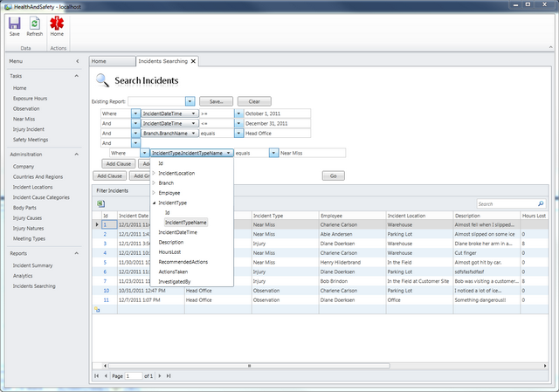Click the scroll right arrow on the grid scrollbar
Viewport: 559px width, 392px height.
click(x=545, y=366)
